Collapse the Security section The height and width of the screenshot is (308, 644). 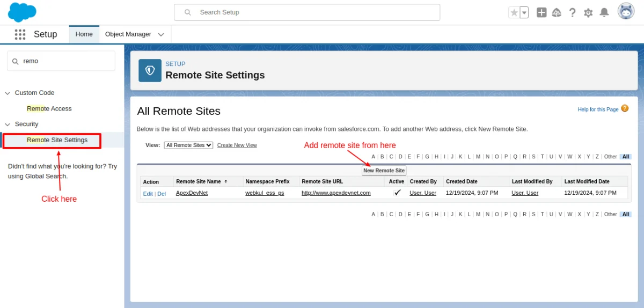point(8,124)
